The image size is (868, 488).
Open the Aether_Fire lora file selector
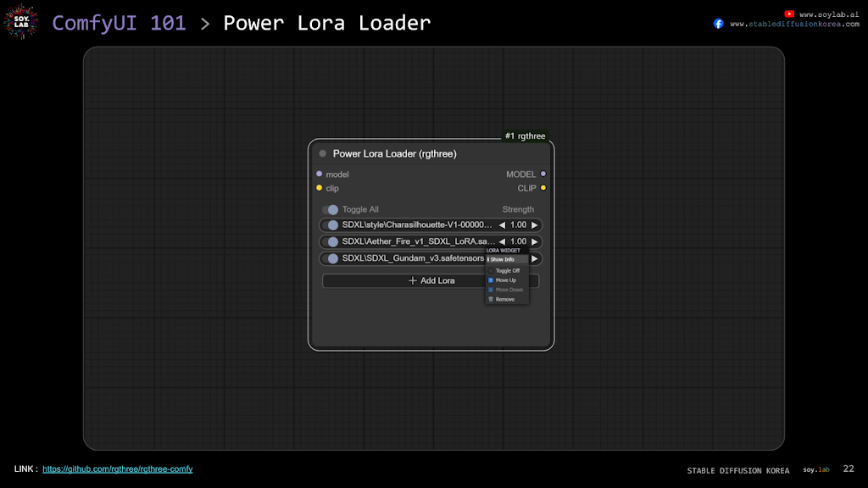415,241
